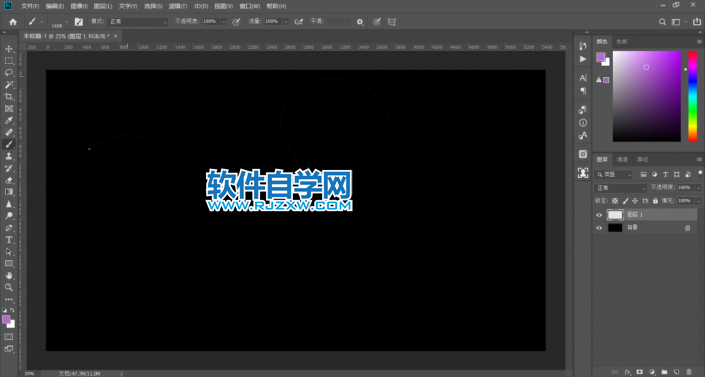Select the Frame tool
The image size is (705, 377).
pyautogui.click(x=9, y=108)
